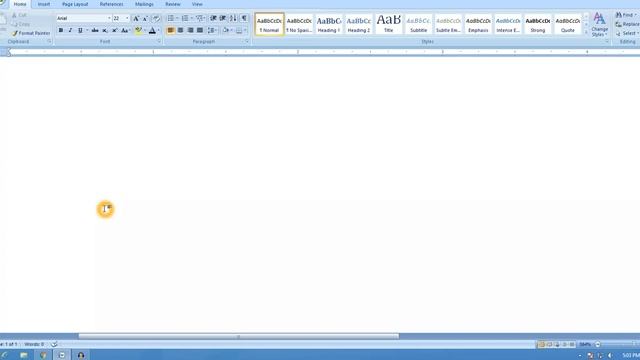Apply the No Spacing style
Screen dimensions: 640x360
(299, 24)
